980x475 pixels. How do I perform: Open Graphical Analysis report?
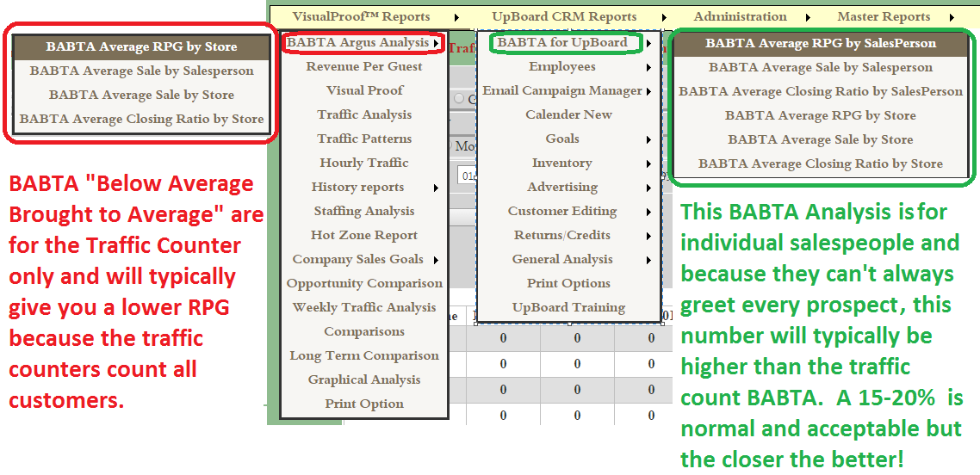pyautogui.click(x=363, y=380)
